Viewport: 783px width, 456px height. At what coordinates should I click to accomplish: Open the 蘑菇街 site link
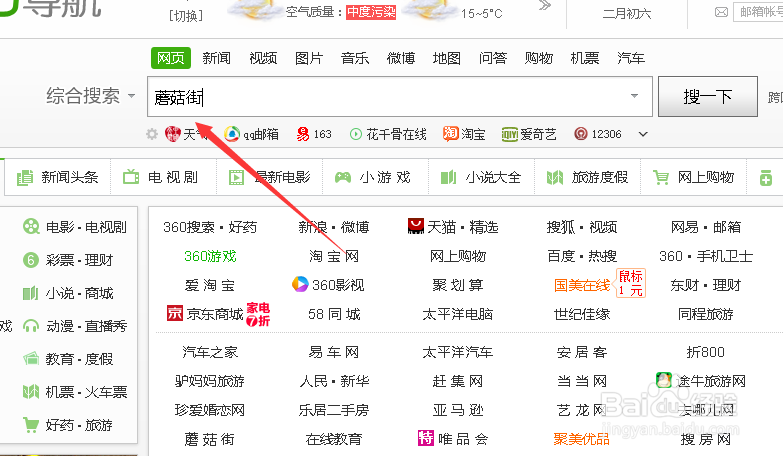pos(210,439)
